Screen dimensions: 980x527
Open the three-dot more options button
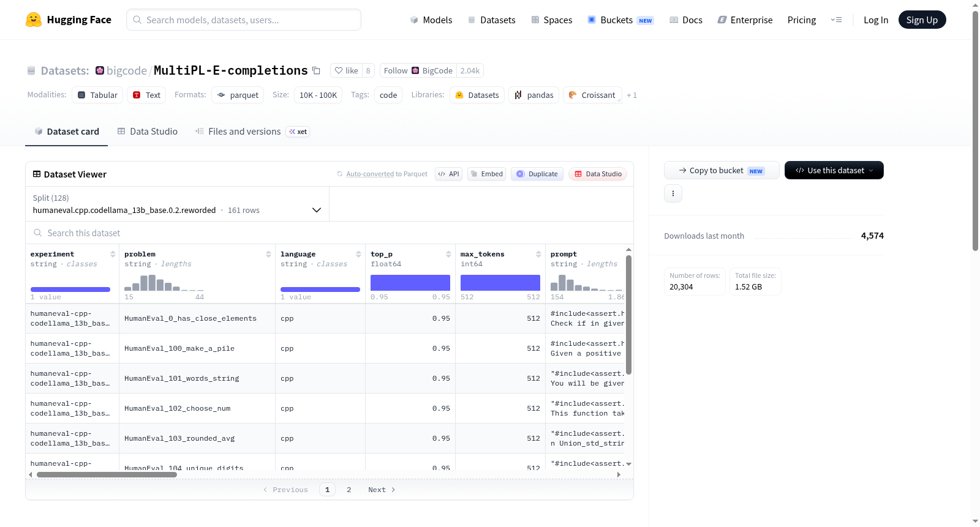coord(673,193)
